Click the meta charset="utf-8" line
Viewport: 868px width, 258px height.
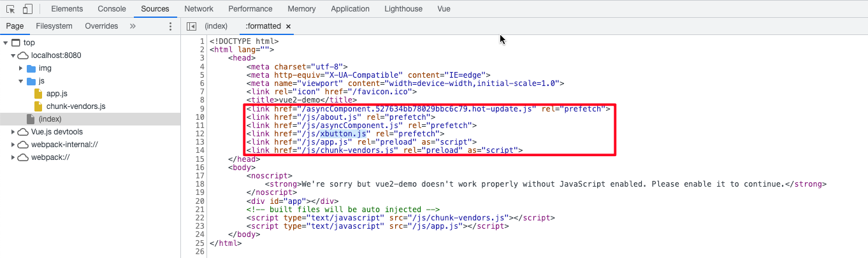(297, 68)
